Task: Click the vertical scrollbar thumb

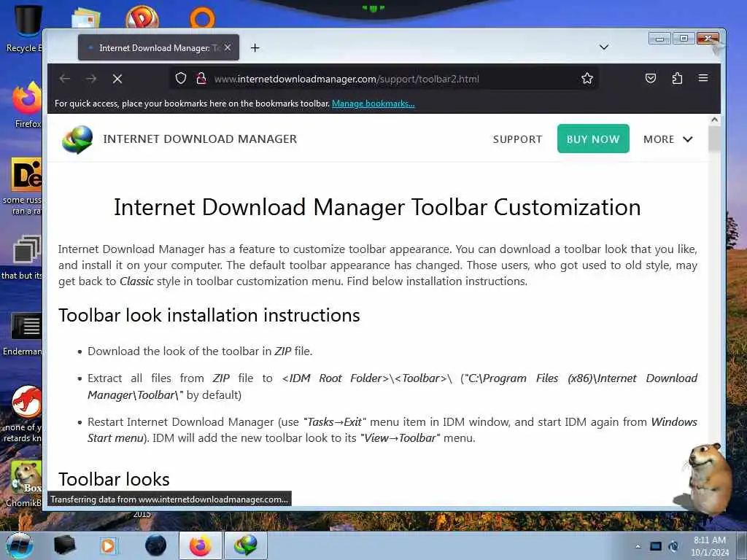Action: point(714,139)
